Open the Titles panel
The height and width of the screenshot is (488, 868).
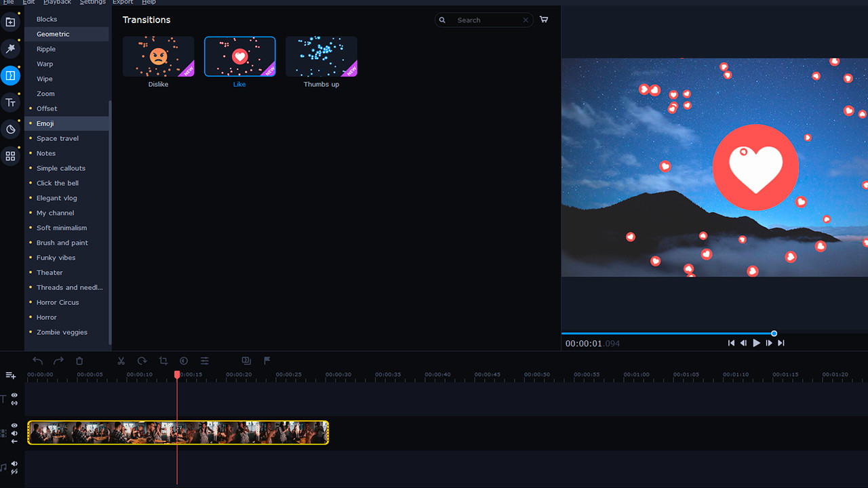tap(10, 102)
